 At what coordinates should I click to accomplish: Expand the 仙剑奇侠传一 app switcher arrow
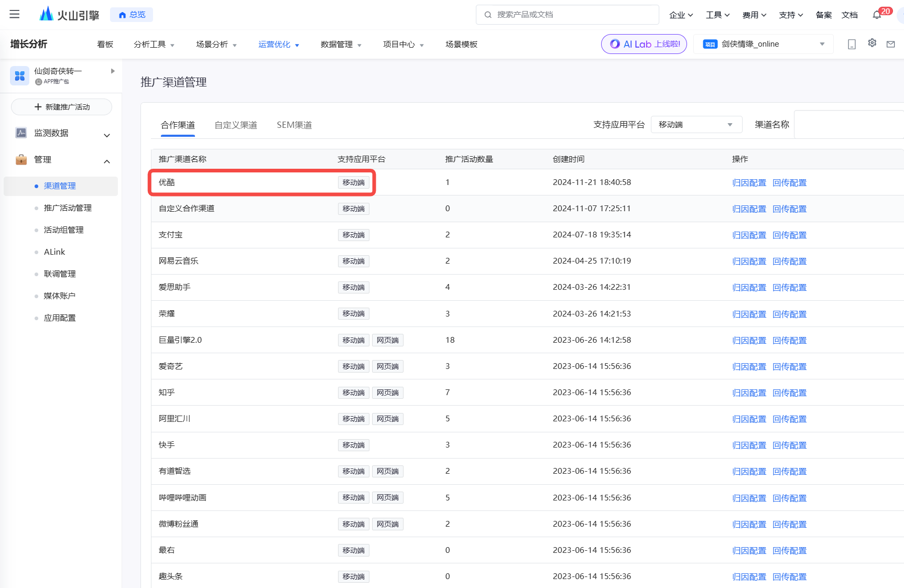[x=113, y=71]
